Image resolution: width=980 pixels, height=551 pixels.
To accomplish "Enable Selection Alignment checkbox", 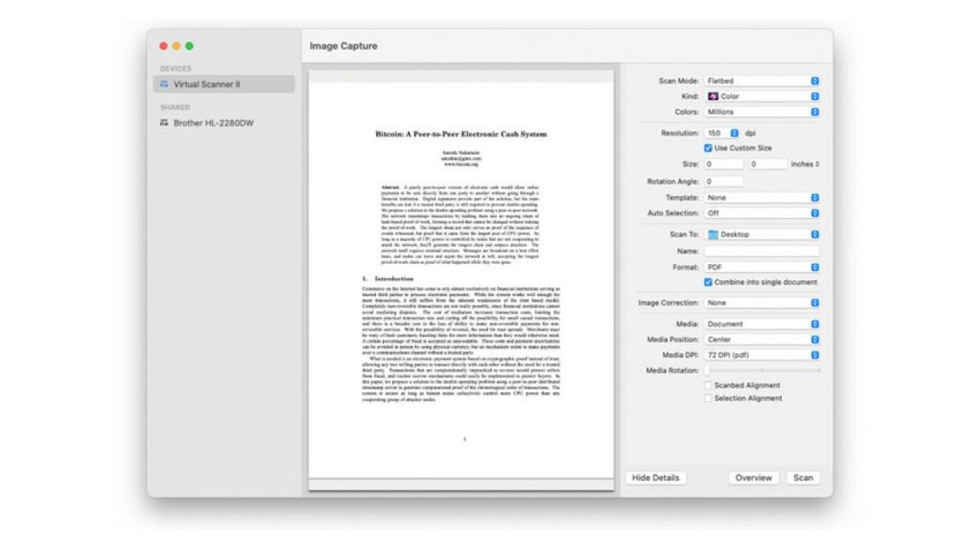I will 708,399.
